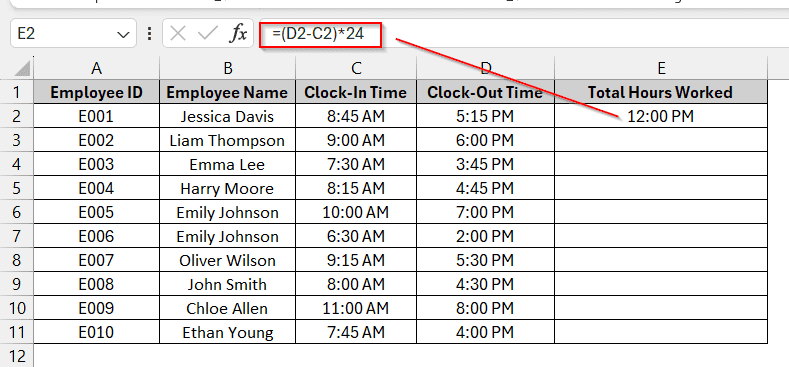Screen dimensions: 789x367
Task: Select the cell containing E008
Action: [97, 284]
